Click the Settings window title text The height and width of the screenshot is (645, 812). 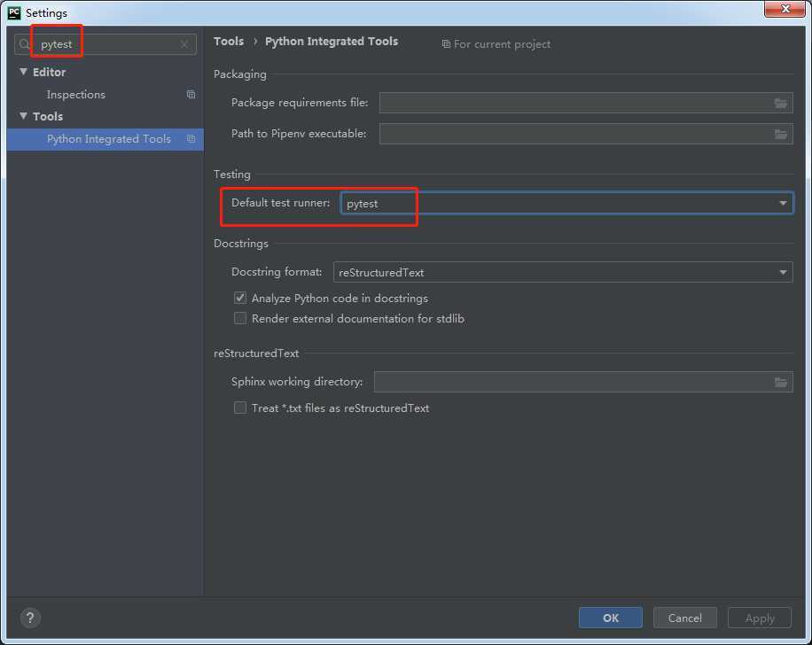(x=46, y=13)
